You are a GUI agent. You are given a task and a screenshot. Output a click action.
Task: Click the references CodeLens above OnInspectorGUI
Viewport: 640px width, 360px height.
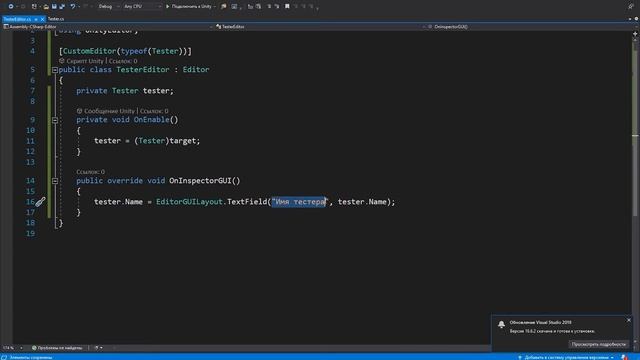(x=90, y=172)
